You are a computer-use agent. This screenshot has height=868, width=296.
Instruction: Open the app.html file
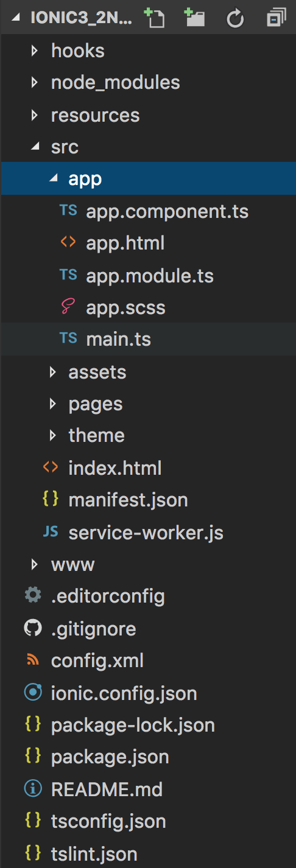125,243
